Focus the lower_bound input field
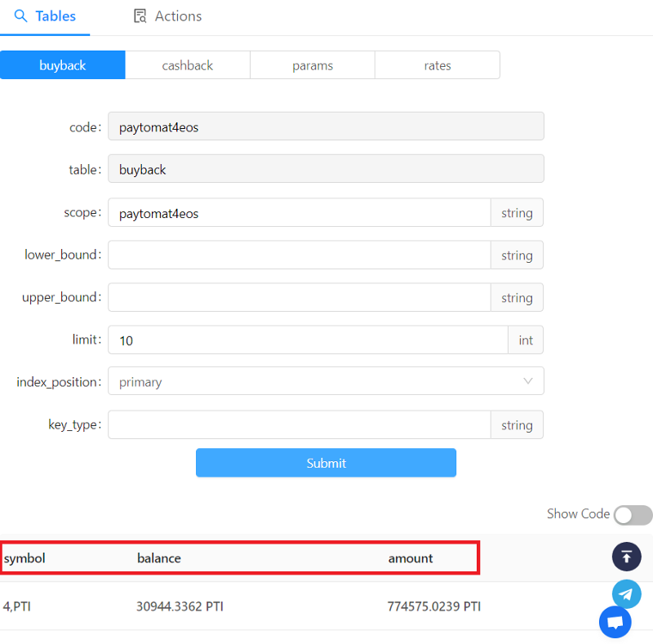 [x=300, y=255]
